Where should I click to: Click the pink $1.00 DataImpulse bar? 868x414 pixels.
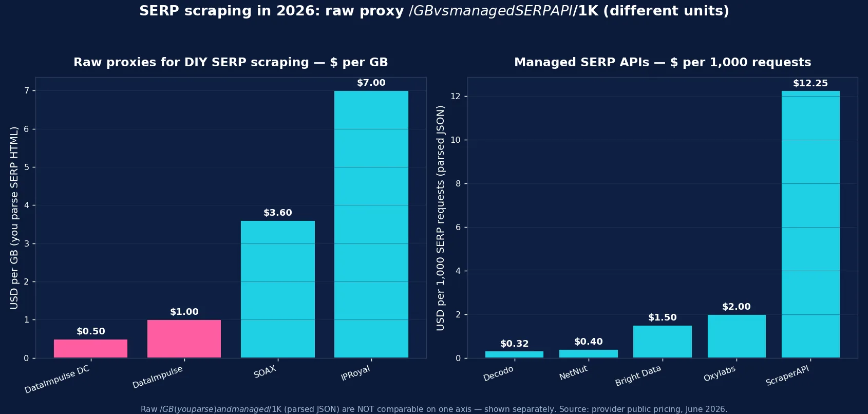coord(184,339)
